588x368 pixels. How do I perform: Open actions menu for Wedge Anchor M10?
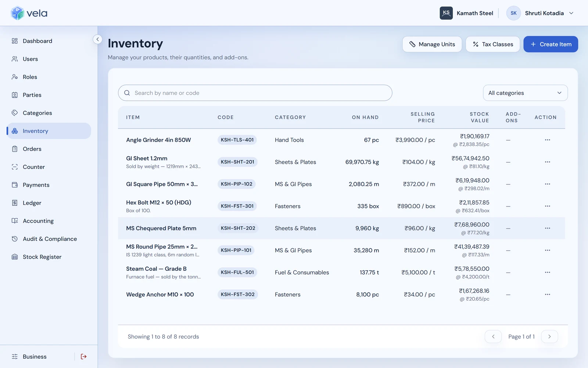547,294
